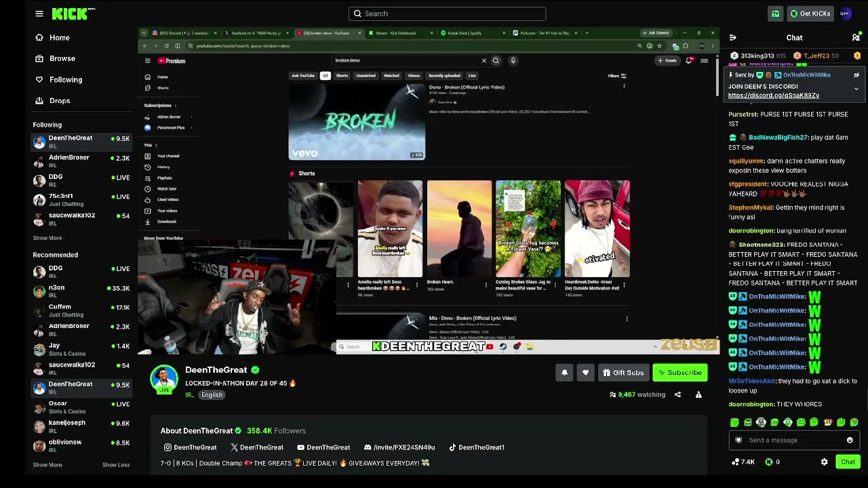The height and width of the screenshot is (488, 868).
Task: Open Cuffem channel in Recommended
Action: pos(81,310)
